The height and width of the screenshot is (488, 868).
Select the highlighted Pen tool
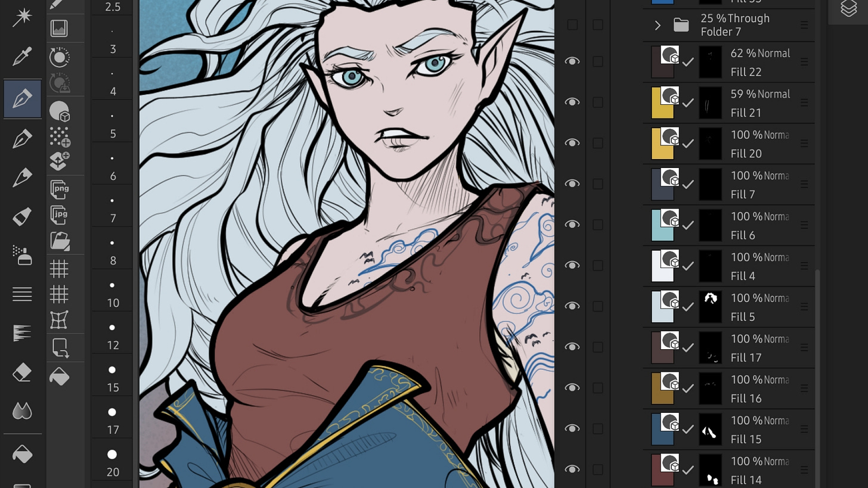[22, 99]
